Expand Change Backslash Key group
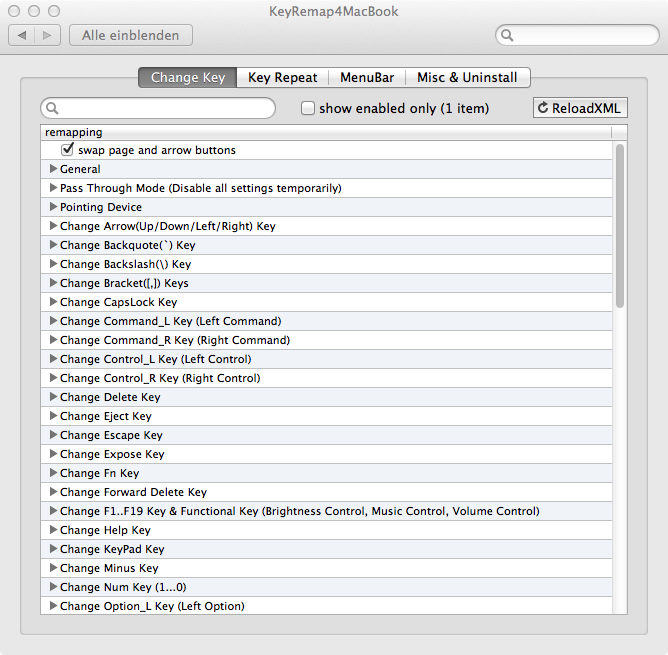This screenshot has height=655, width=668. pos(53,264)
